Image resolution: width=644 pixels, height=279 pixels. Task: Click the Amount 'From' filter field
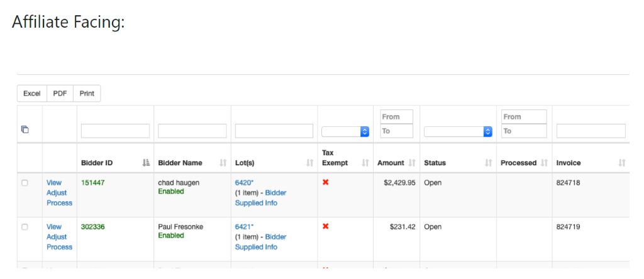pos(397,117)
